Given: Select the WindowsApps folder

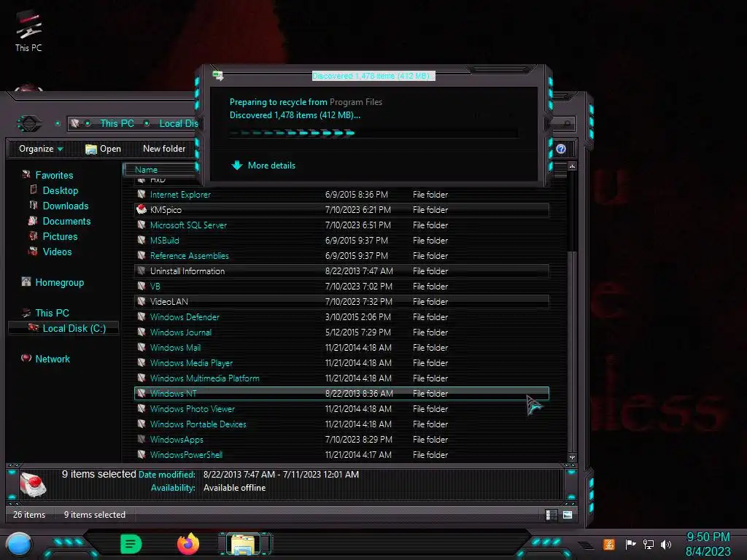Looking at the screenshot, I should coord(342,439).
